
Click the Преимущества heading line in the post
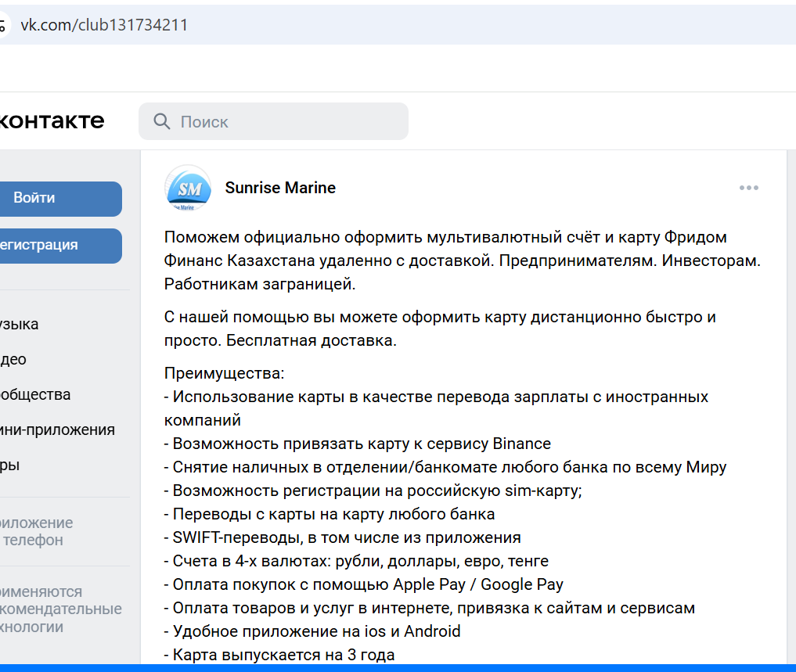225,373
